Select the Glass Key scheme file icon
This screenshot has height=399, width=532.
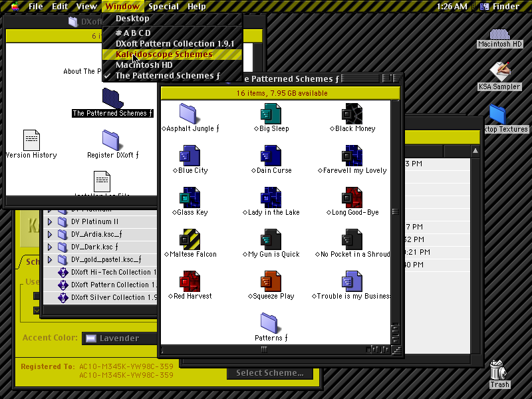click(x=190, y=197)
